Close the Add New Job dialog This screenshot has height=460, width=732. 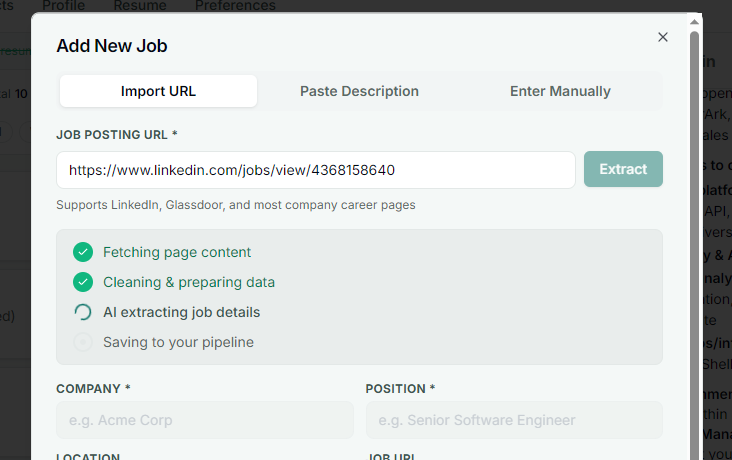coord(662,37)
